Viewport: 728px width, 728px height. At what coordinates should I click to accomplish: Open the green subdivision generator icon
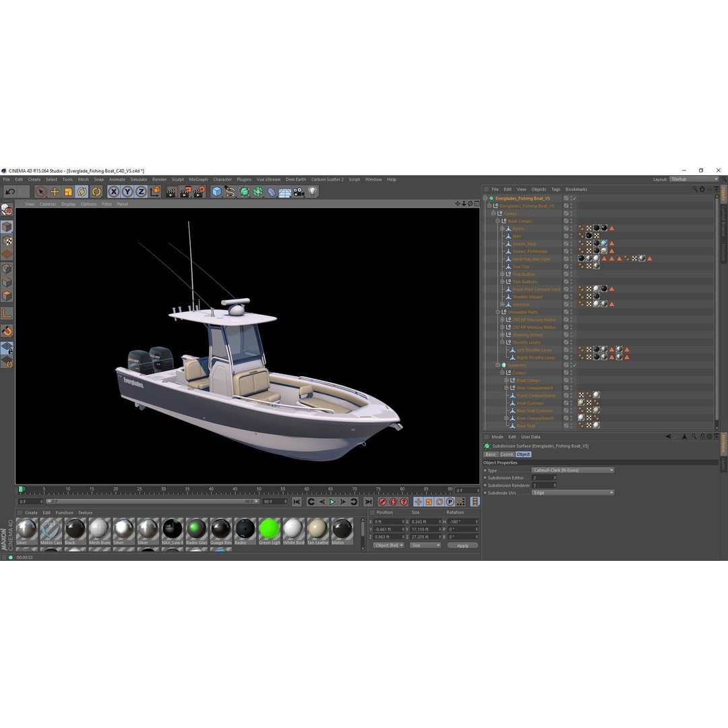[244, 191]
